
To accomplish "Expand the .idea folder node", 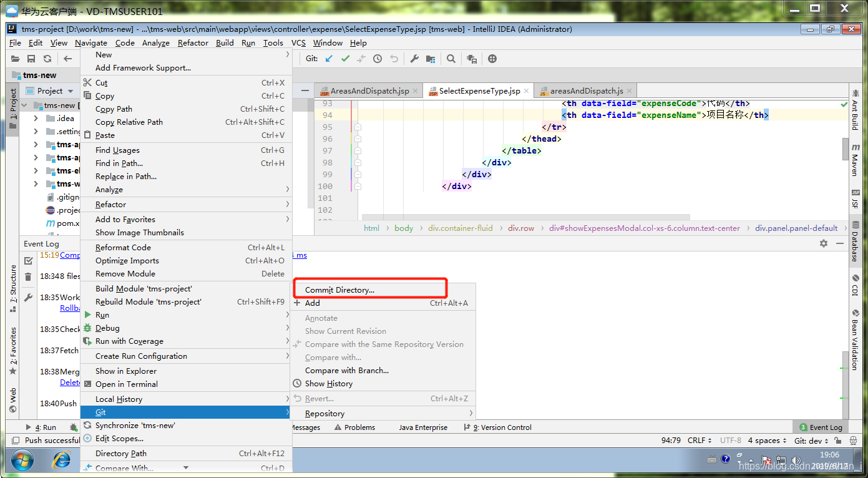I will coord(36,119).
